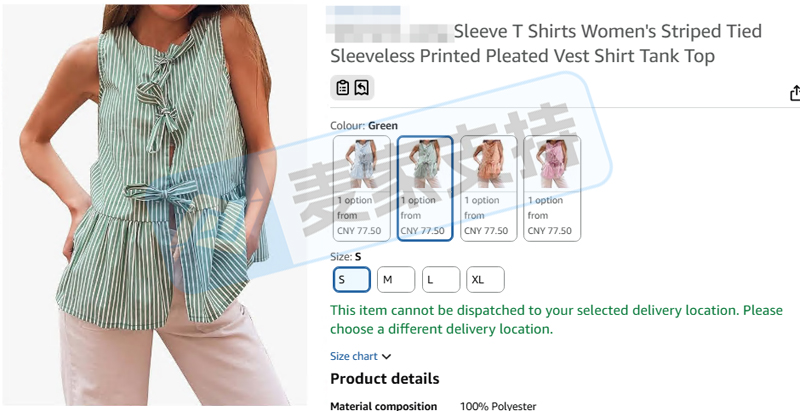Select the pink striped colour option
This screenshot has height=411, width=800.
point(552,188)
